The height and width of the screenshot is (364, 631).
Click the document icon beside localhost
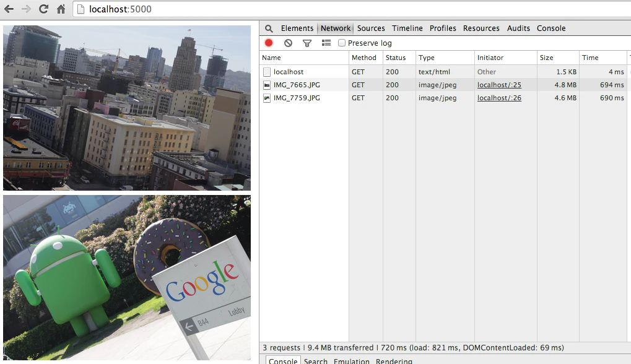[266, 72]
